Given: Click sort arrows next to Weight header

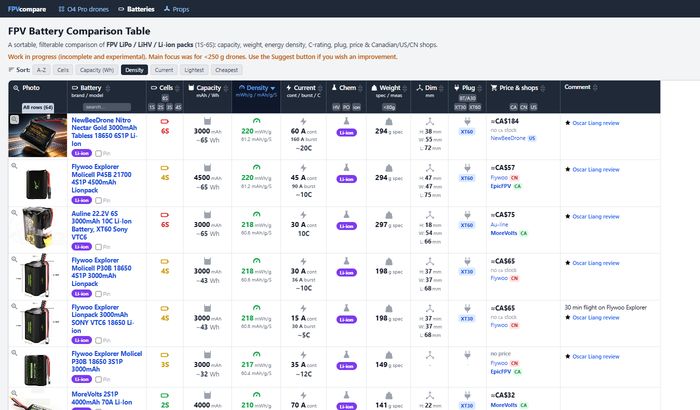Looking at the screenshot, I should click(405, 88).
